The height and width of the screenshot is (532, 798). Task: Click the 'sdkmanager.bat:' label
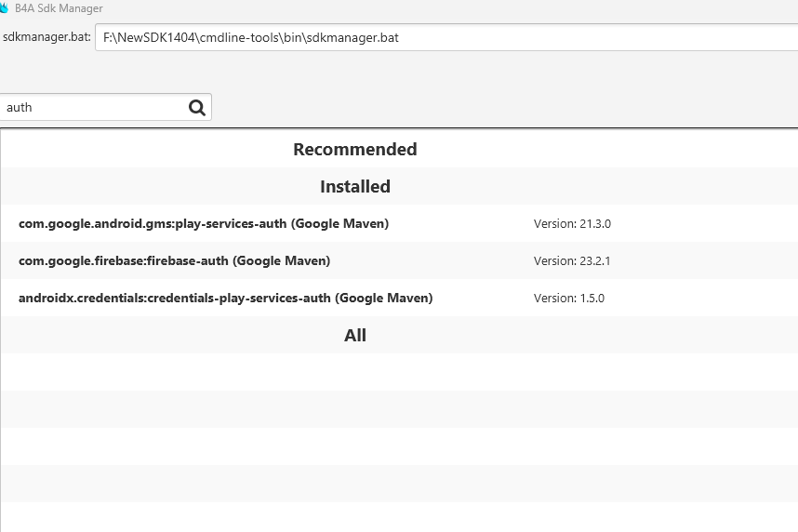coord(47,38)
